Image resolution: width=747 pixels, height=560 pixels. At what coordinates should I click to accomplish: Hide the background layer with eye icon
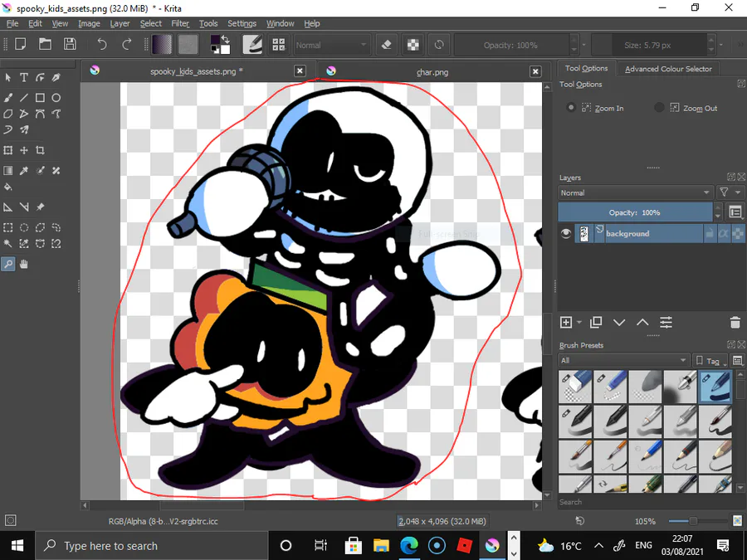[565, 233]
